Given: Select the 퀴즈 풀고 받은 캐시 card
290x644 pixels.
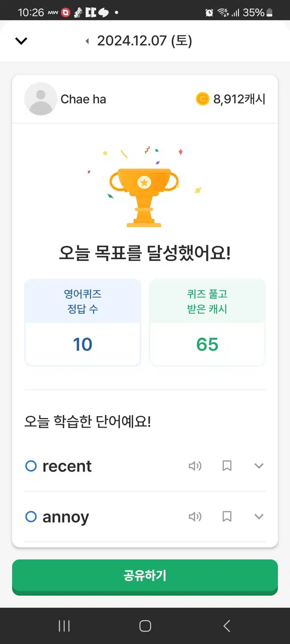Looking at the screenshot, I should 207,323.
